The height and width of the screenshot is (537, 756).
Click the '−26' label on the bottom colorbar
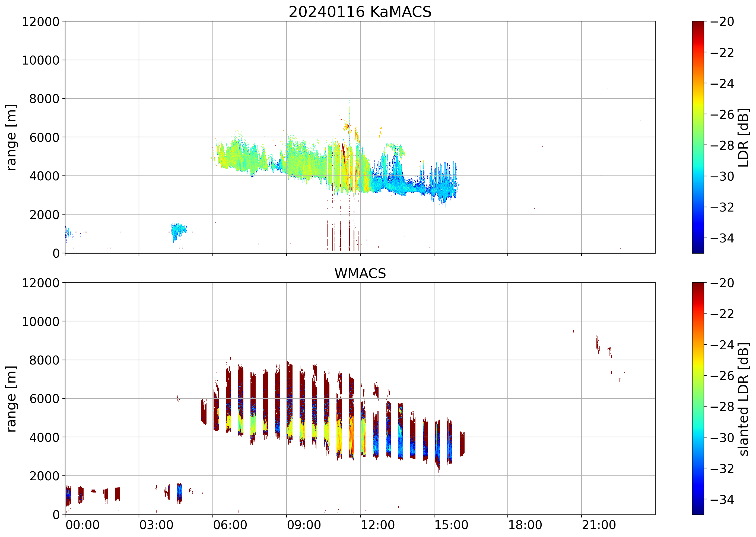(x=722, y=376)
